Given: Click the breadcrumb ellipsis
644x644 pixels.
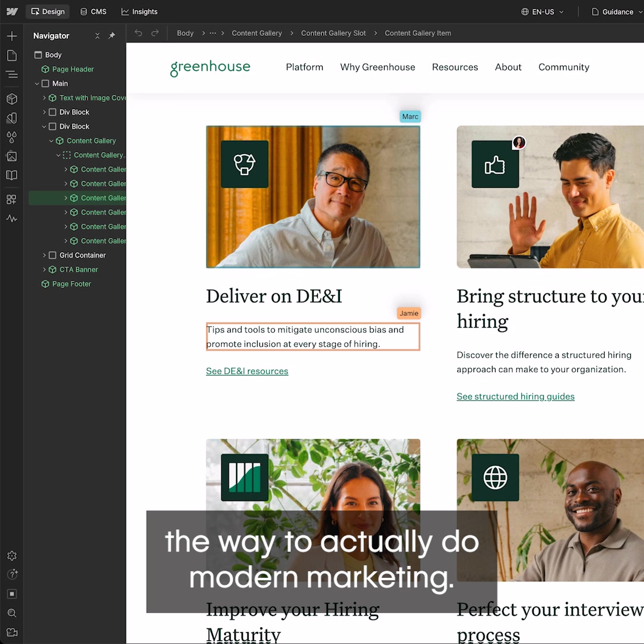Looking at the screenshot, I should click(x=212, y=33).
